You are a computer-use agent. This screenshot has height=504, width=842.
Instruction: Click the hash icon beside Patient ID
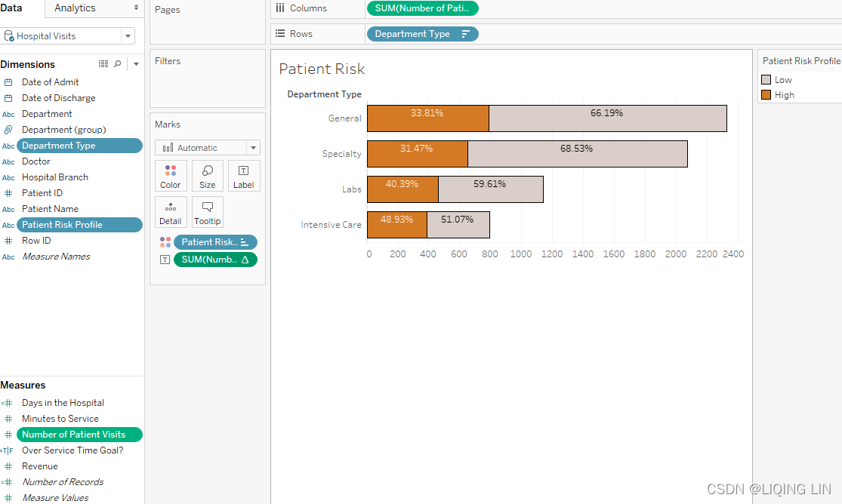pos(8,193)
